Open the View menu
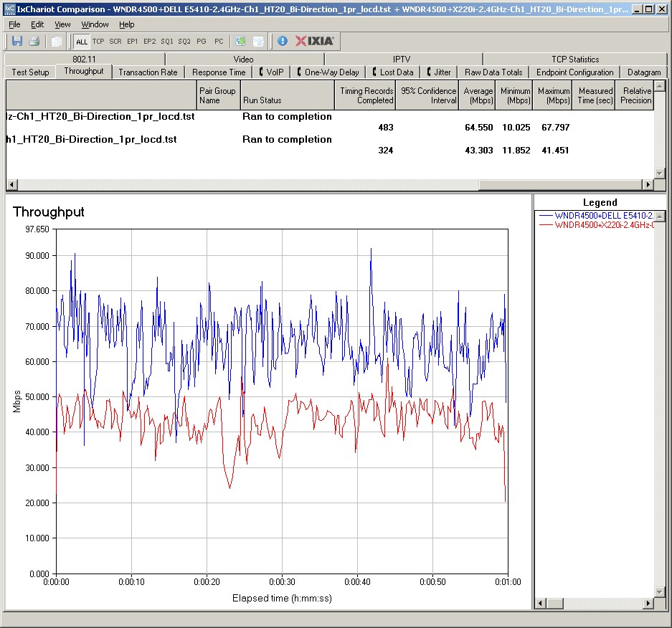This screenshot has width=672, height=628. click(x=62, y=24)
